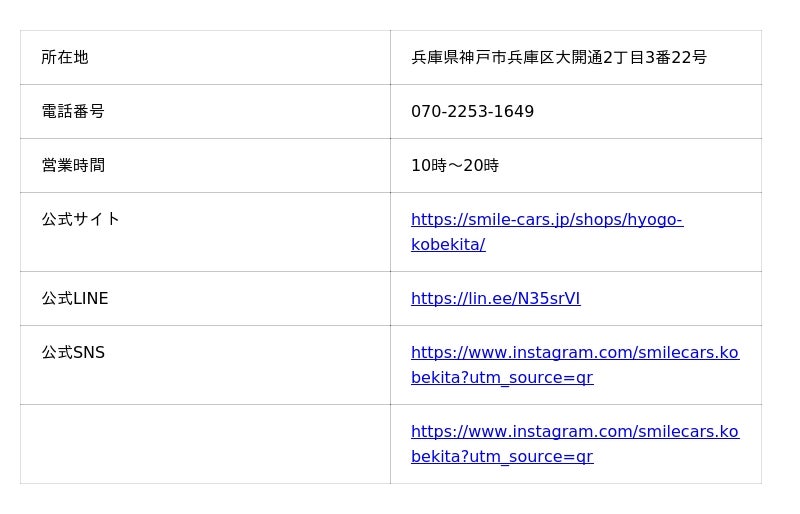
Task: Click the opening time '10時' text
Action: (x=429, y=165)
